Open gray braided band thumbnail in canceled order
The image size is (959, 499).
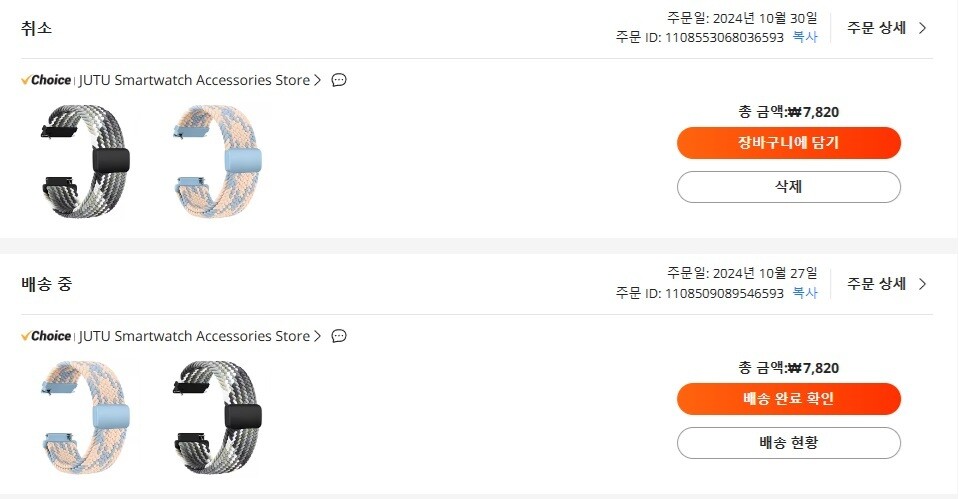pos(85,161)
